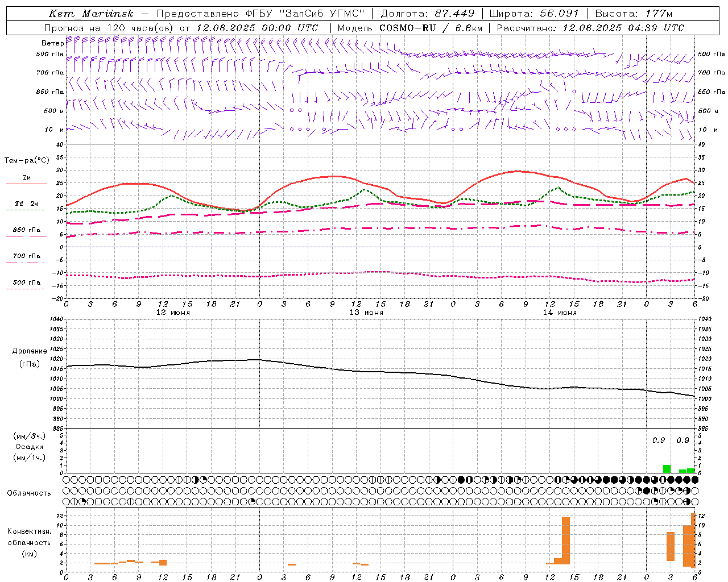Click the 'Рассчитано: 12.06.2025 04:39 UTC' timestamp

pos(590,28)
